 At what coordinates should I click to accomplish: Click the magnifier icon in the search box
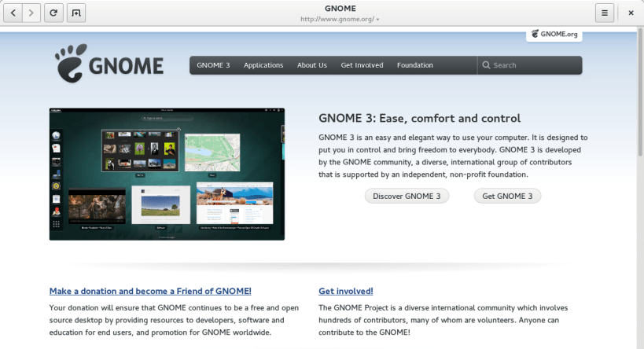point(486,65)
